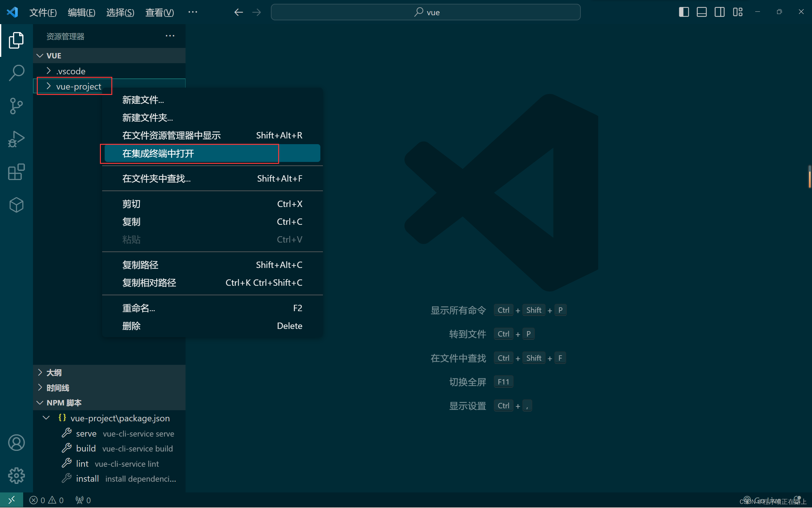Open the Explorer view in activity bar
The height and width of the screenshot is (508, 812).
(x=16, y=40)
